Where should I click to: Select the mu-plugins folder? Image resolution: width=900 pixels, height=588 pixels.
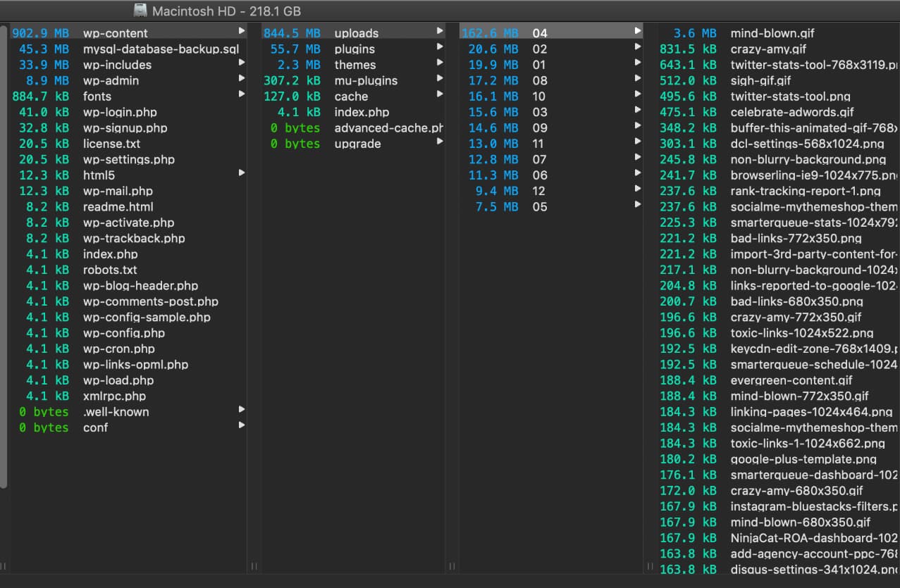[366, 81]
